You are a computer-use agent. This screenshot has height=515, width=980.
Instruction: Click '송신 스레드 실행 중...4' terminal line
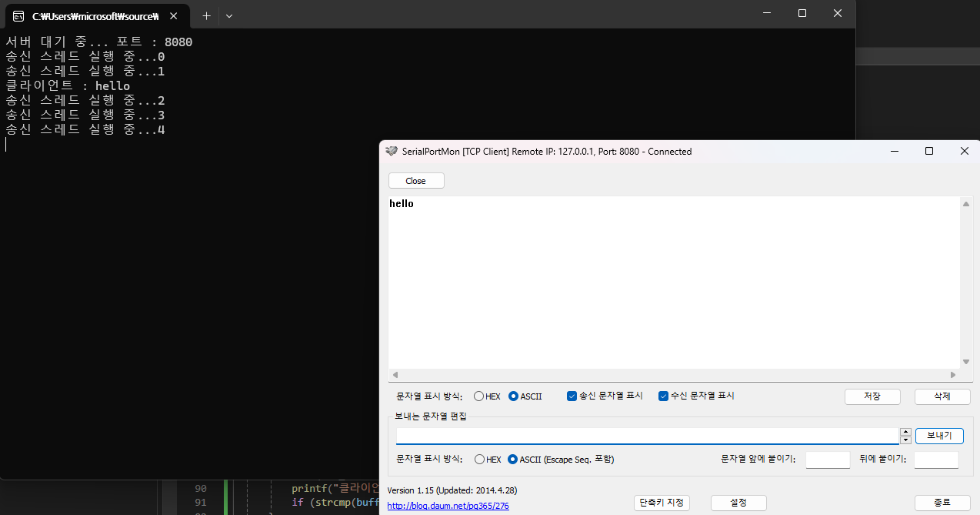[85, 130]
